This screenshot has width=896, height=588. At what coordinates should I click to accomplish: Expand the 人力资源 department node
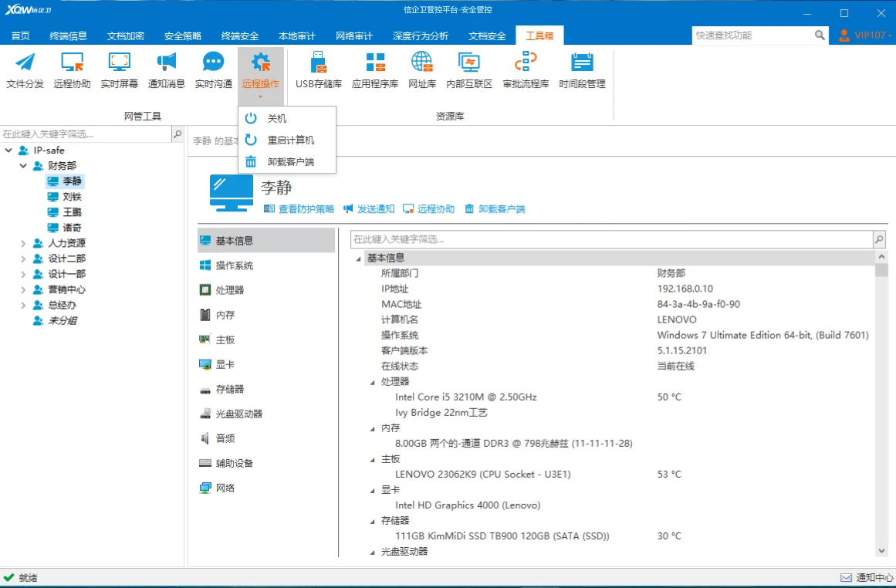pos(23,243)
